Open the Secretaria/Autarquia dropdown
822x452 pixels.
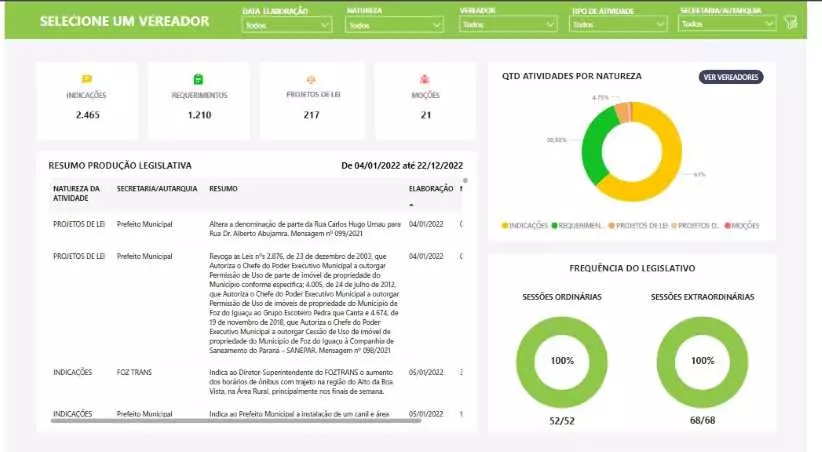tap(727, 25)
